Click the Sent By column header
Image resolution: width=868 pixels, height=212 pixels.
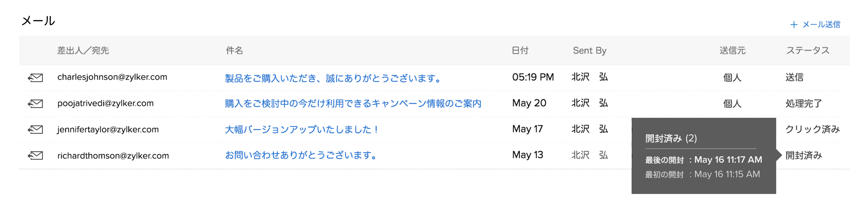point(589,51)
